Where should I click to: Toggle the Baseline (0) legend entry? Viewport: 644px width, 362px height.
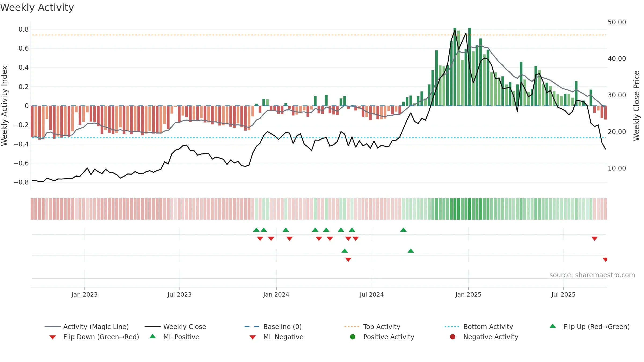coord(273,327)
